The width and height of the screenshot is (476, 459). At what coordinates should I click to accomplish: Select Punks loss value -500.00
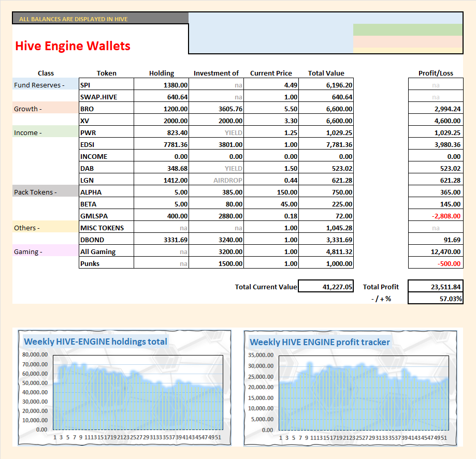pyautogui.click(x=436, y=262)
